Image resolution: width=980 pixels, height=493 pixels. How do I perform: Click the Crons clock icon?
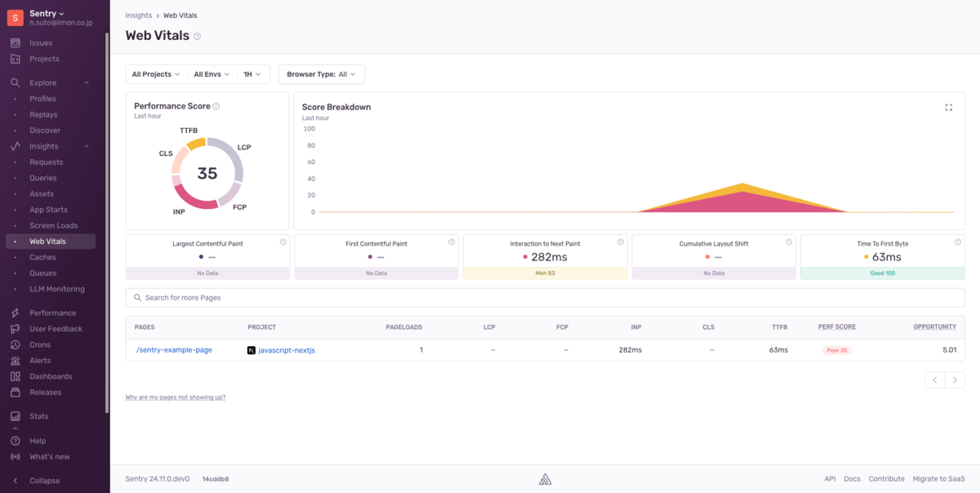[13, 344]
